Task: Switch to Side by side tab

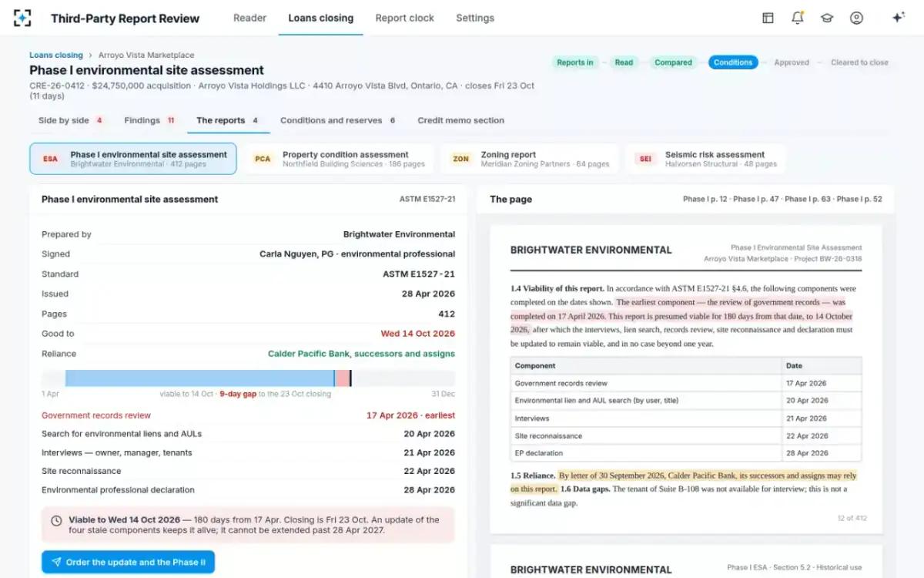Action: click(71, 120)
